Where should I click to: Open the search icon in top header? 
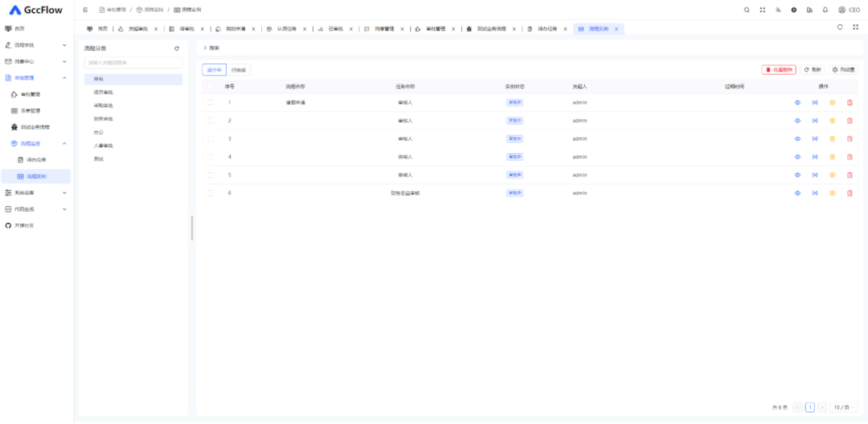[x=747, y=10]
